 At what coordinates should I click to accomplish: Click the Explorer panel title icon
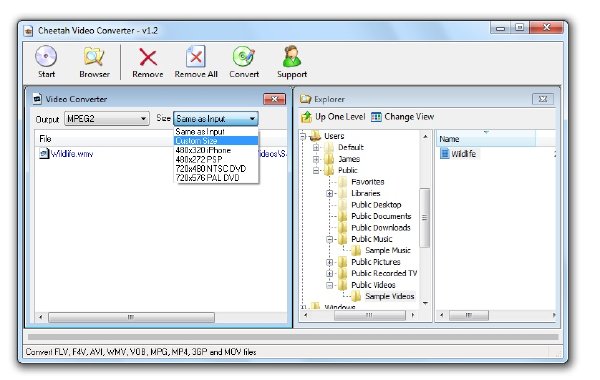coord(306,99)
